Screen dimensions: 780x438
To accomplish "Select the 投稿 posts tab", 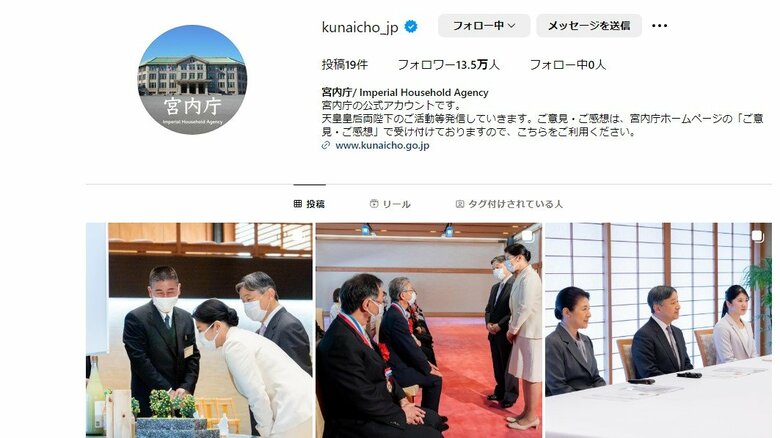I will pyautogui.click(x=309, y=204).
